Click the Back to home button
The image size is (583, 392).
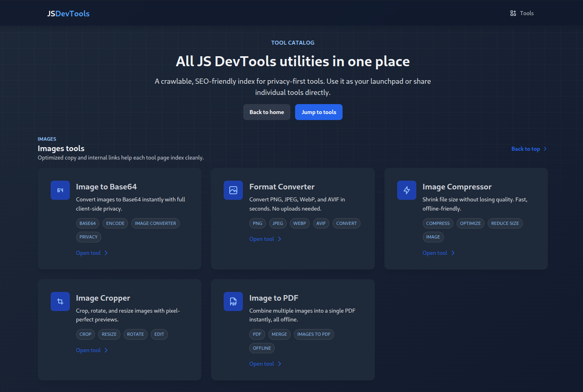pos(266,112)
